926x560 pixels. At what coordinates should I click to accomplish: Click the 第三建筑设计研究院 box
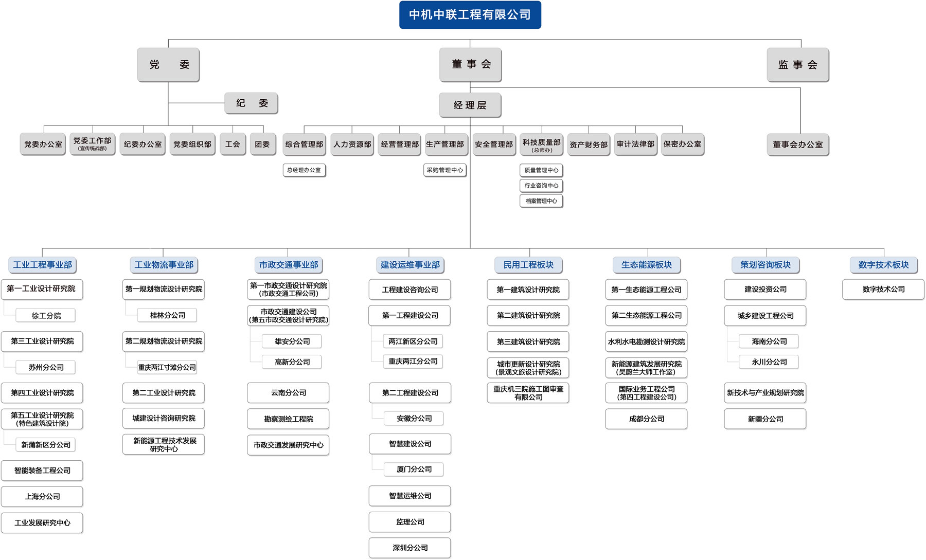tap(528, 342)
